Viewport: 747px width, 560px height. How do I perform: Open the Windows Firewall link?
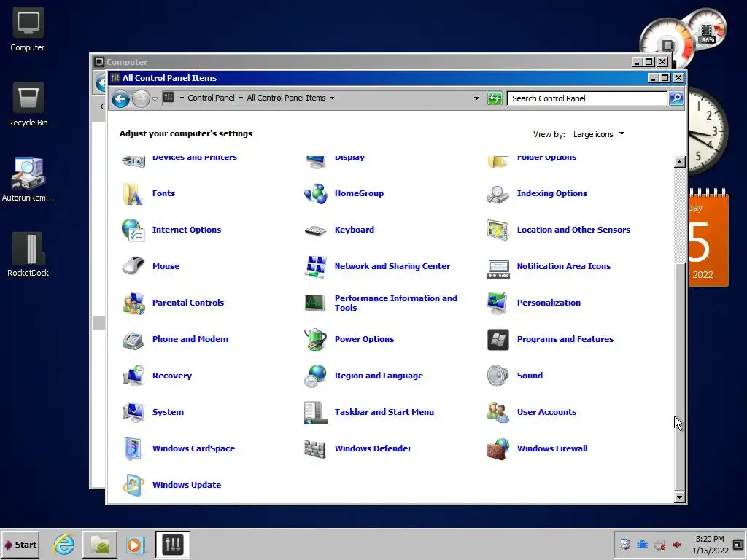pos(552,448)
